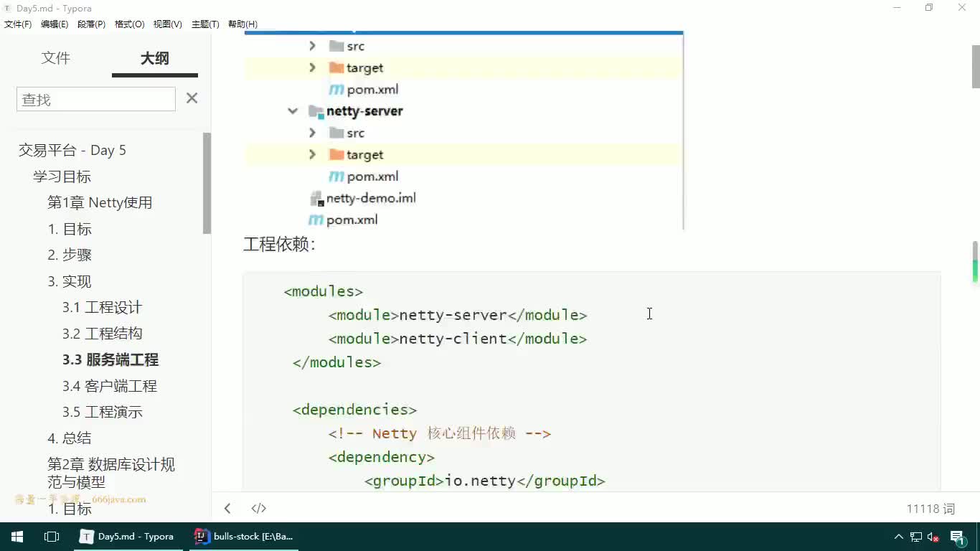Viewport: 980px width, 551px height.
Task: Click orange target folder icon under netty-server
Action: pyautogui.click(x=336, y=154)
